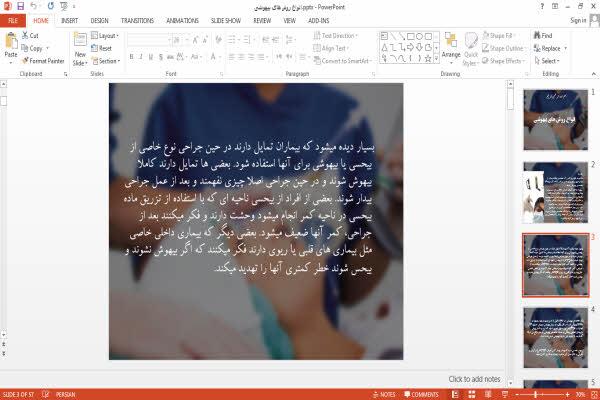600x400 pixels.
Task: Toggle strikethrough formatting
Action: 170,57
